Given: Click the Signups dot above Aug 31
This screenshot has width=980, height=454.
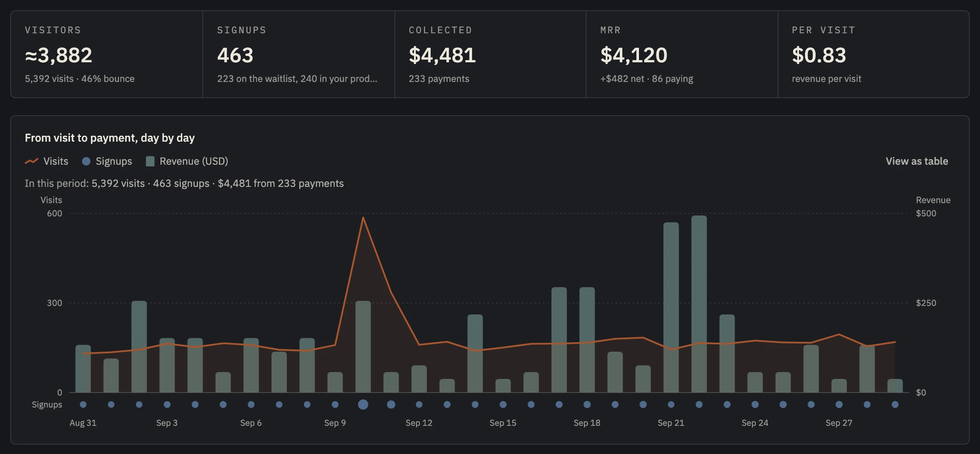Looking at the screenshot, I should [83, 405].
